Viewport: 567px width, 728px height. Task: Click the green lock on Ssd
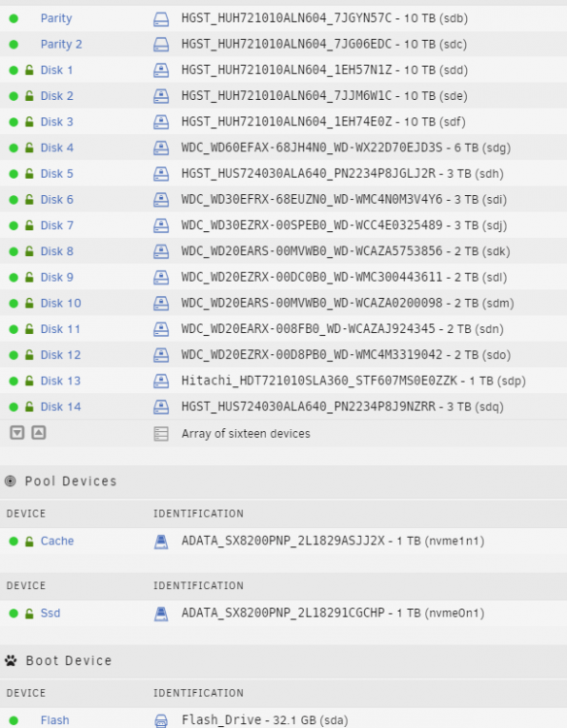[x=29, y=613]
